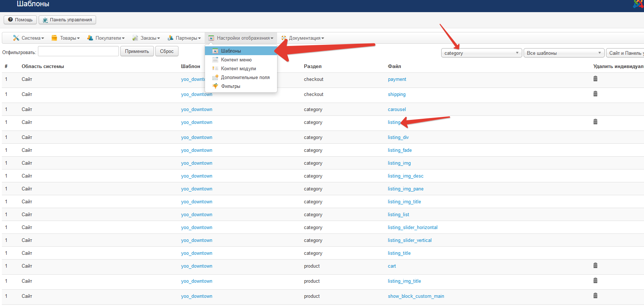Image resolution: width=644 pixels, height=307 pixels.
Task: Click the Применить filter button
Action: [137, 51]
